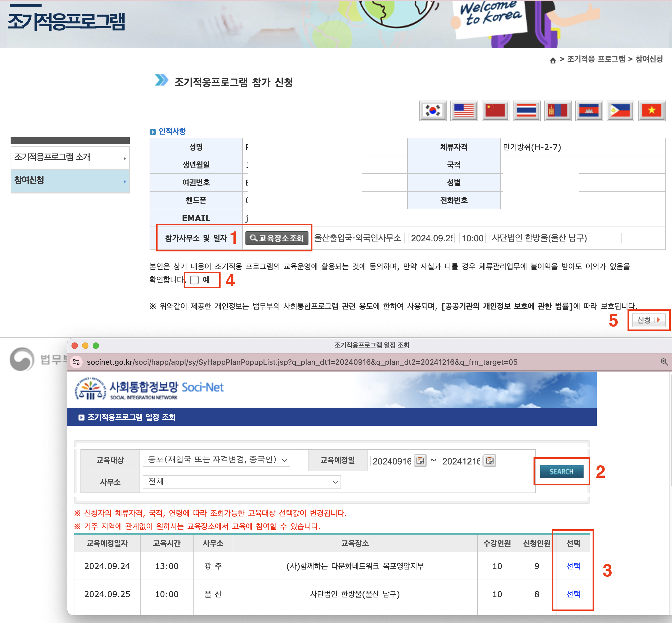This screenshot has height=623, width=672.
Task: Open the 사무소 dropdown showing 전체
Action: (x=241, y=482)
